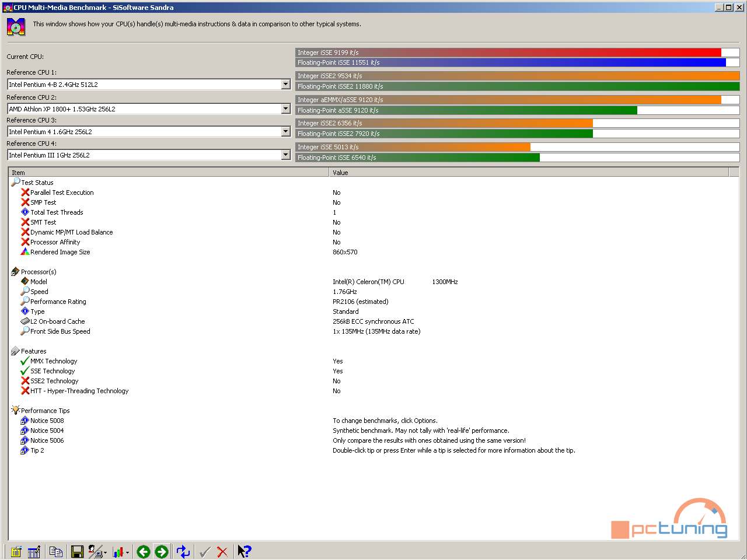747x560 pixels.
Task: Click the copy icon in bottom toolbar
Action: 56,552
